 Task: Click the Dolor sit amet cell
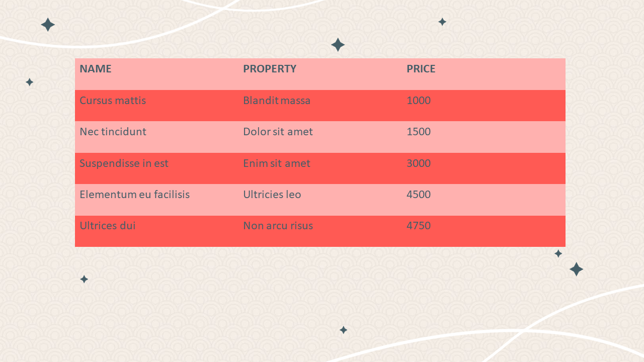click(x=278, y=132)
